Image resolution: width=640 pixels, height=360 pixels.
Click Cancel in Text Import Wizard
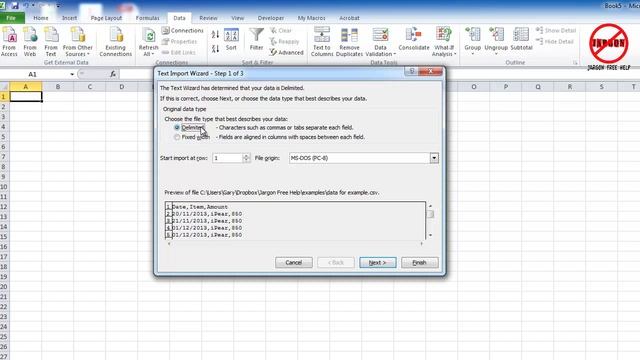point(293,262)
